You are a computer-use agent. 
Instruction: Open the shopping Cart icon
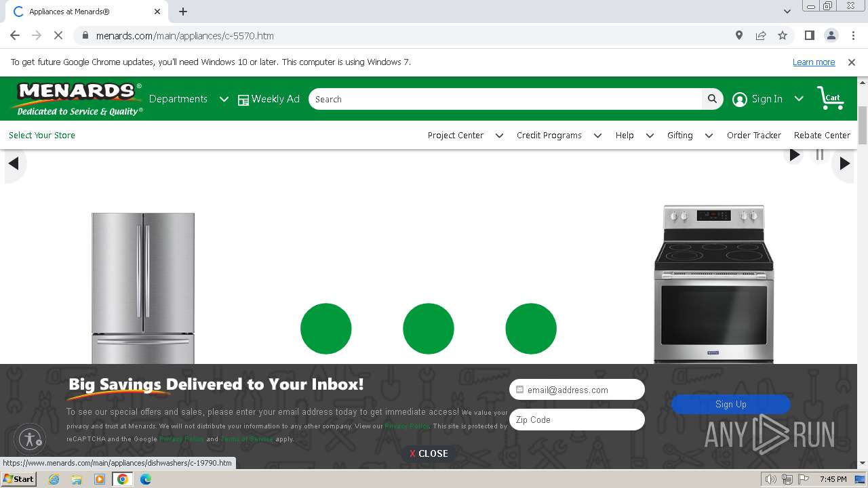pyautogui.click(x=831, y=98)
